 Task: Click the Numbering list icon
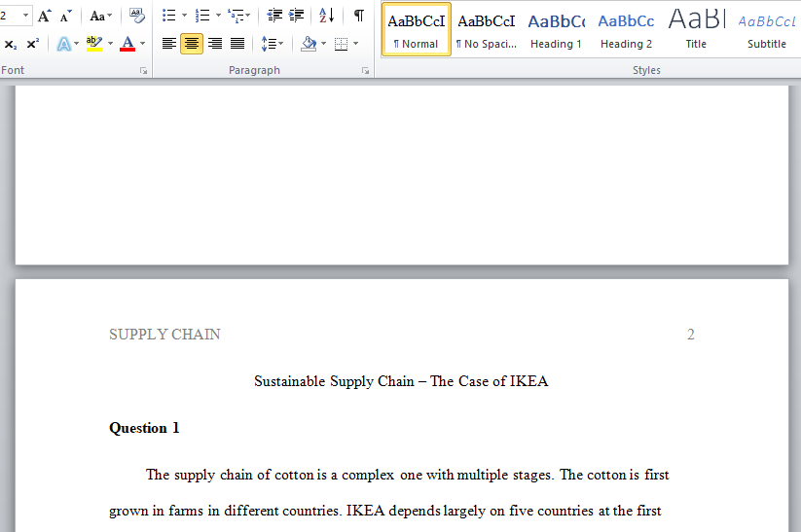point(202,16)
